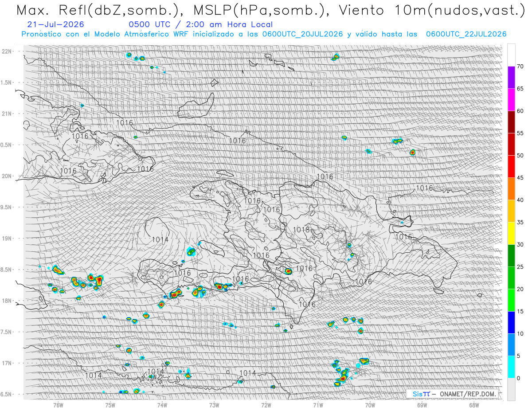Click the magenta colorbar segment between 60 and 65

[x=511, y=100]
